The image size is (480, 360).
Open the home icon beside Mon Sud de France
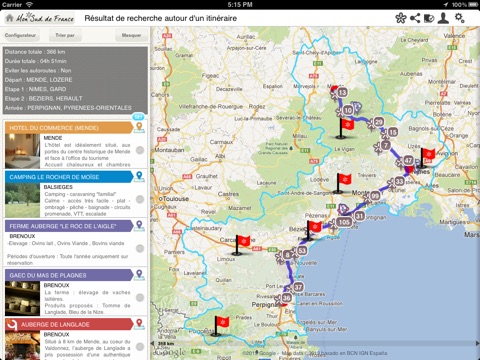10,18
